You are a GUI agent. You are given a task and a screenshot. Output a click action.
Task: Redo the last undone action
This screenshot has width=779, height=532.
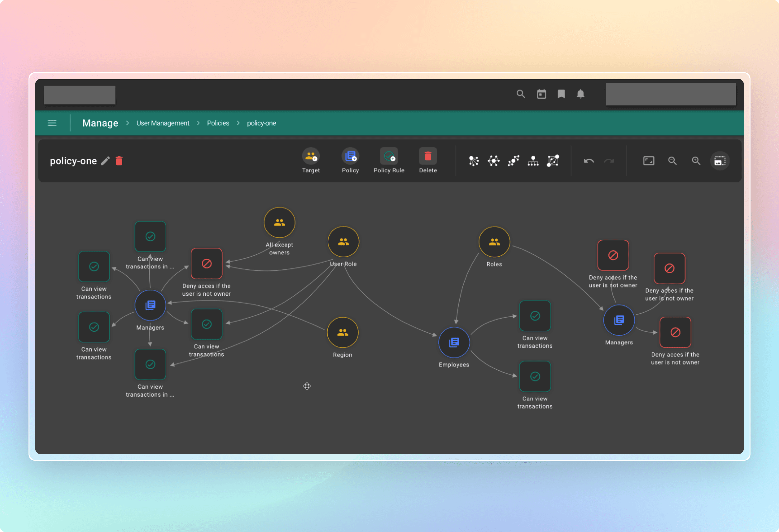coord(609,161)
